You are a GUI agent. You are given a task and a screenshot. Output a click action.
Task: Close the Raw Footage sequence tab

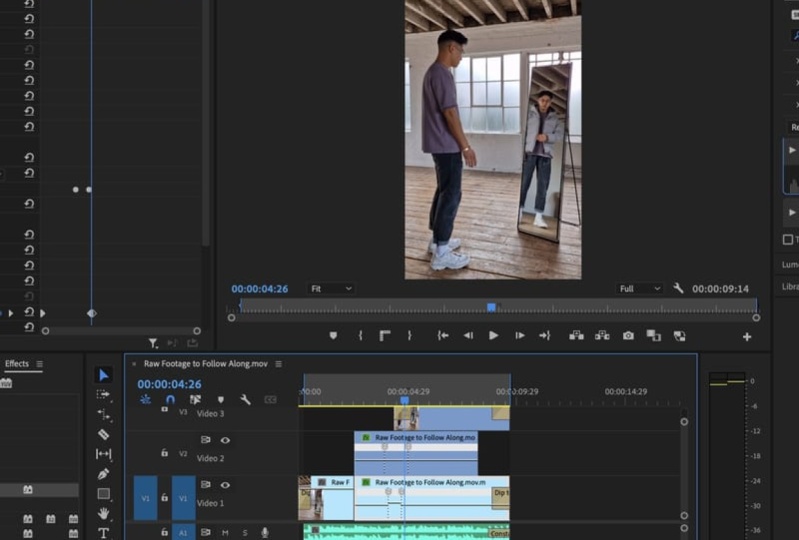[134, 364]
